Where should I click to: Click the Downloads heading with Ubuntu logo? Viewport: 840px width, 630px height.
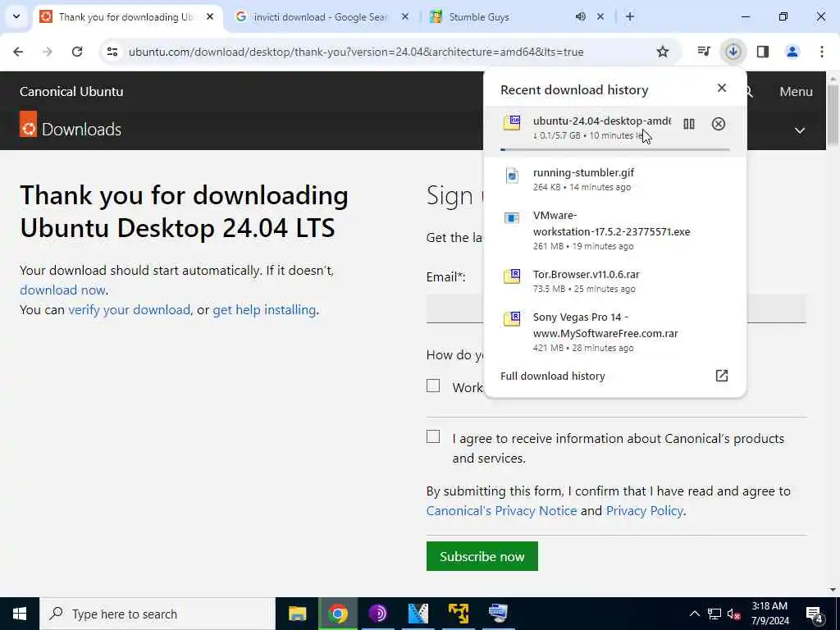[71, 129]
